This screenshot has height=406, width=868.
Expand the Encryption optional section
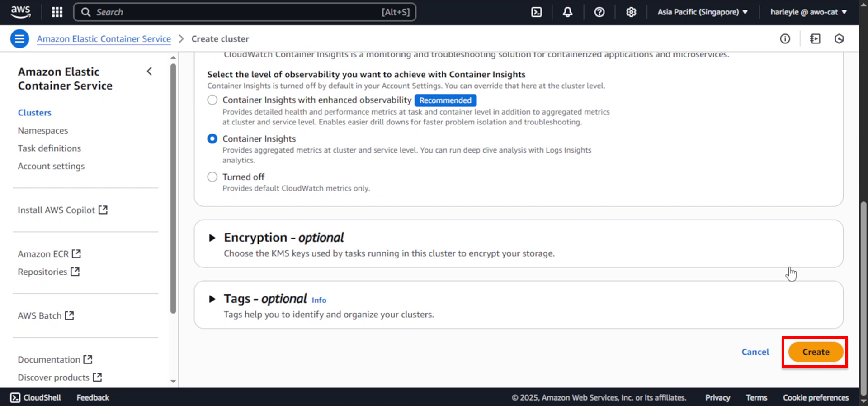tap(212, 238)
